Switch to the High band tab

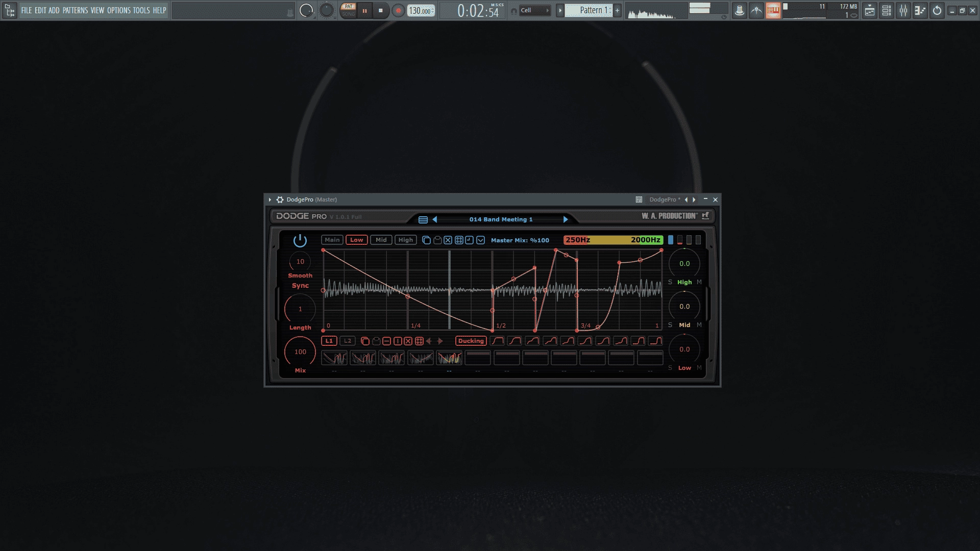[x=406, y=240]
